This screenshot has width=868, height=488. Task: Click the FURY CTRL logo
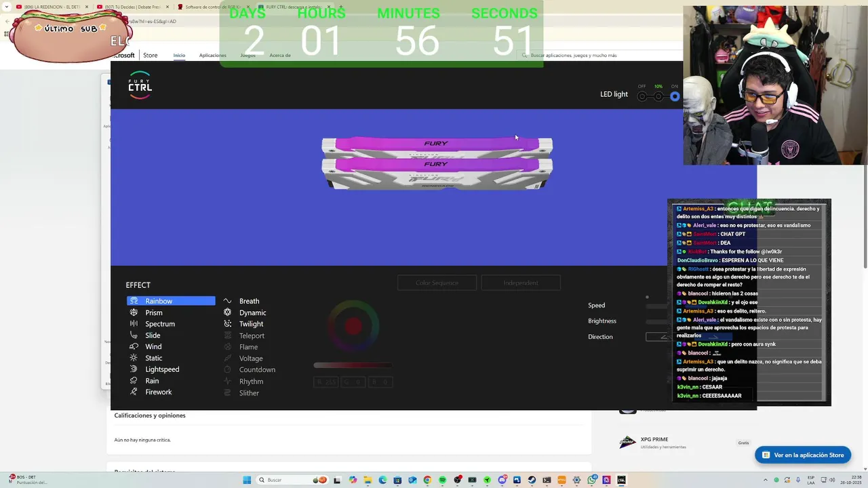(x=140, y=85)
